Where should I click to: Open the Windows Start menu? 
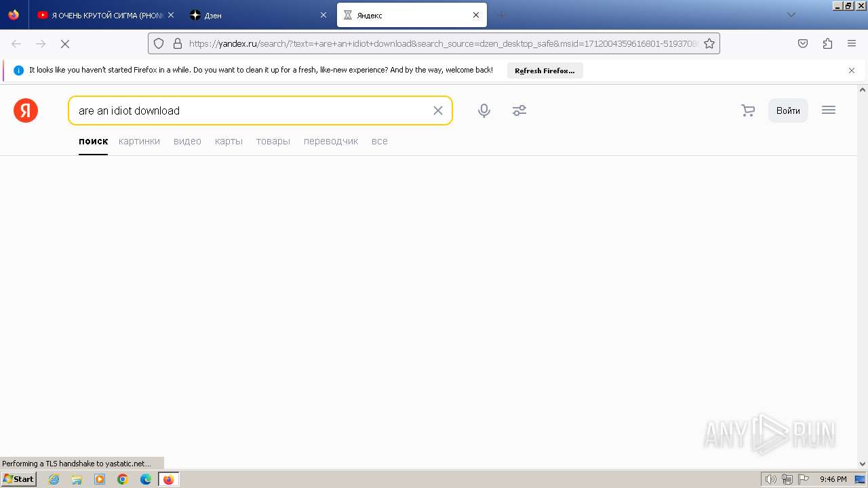(19, 479)
